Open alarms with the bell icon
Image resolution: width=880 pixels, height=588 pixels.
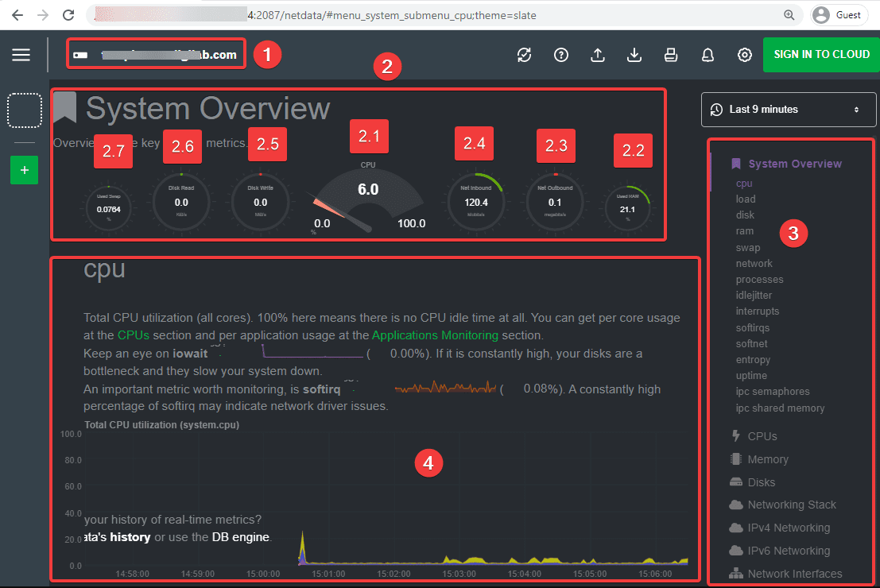tap(707, 55)
